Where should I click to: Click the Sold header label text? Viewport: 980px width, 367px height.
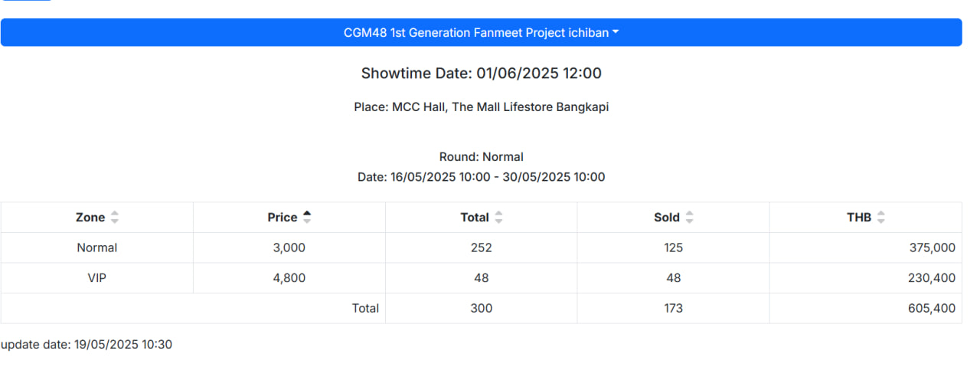(667, 218)
